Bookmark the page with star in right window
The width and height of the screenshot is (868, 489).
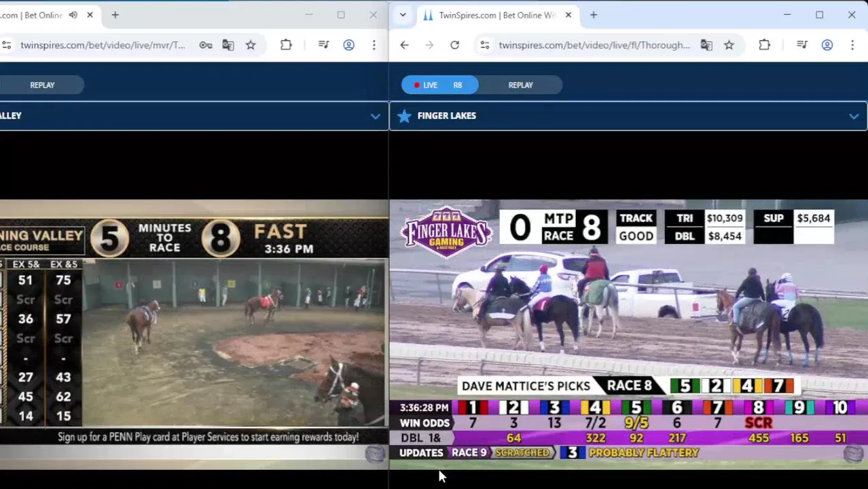[729, 45]
